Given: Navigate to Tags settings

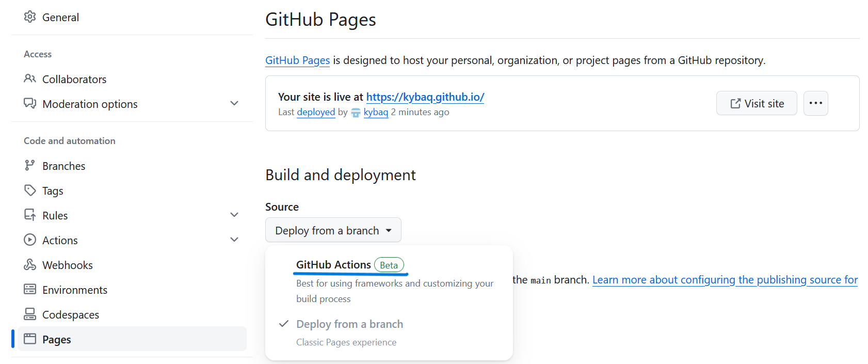Looking at the screenshot, I should [132, 191].
